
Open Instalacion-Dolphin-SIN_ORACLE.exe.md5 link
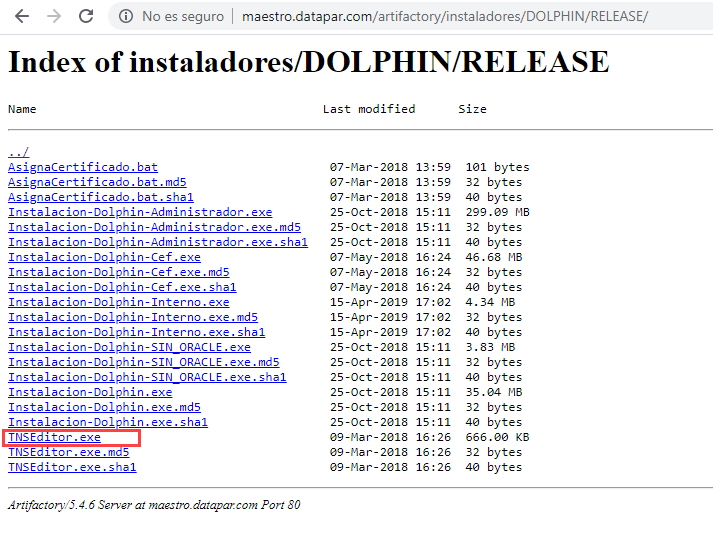click(144, 362)
